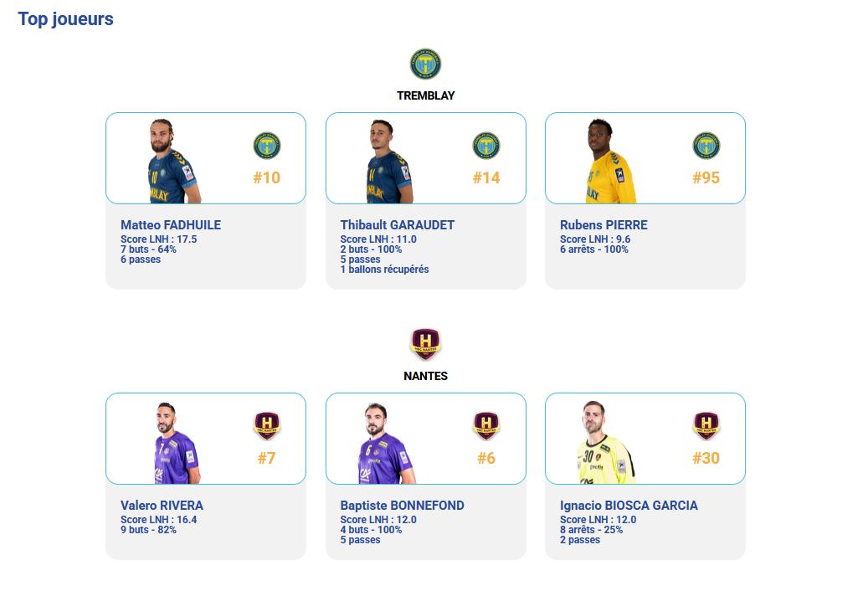Click Rubens Pierre's yellow-jersey photo

(610, 161)
